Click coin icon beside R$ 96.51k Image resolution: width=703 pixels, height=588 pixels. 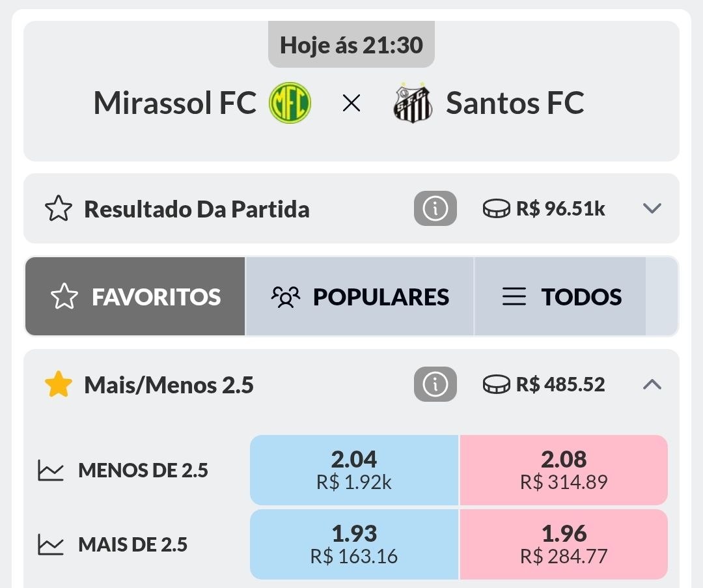click(x=496, y=209)
